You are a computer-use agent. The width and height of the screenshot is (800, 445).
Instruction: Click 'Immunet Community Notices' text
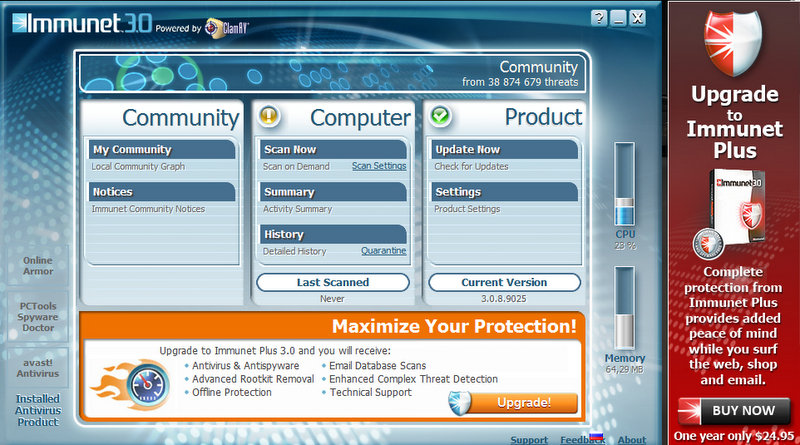(148, 209)
